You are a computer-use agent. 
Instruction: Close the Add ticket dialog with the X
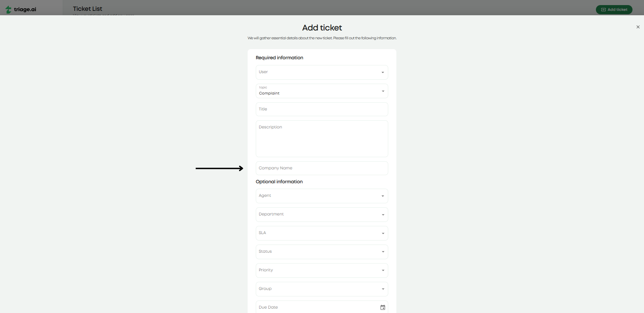coord(638,27)
